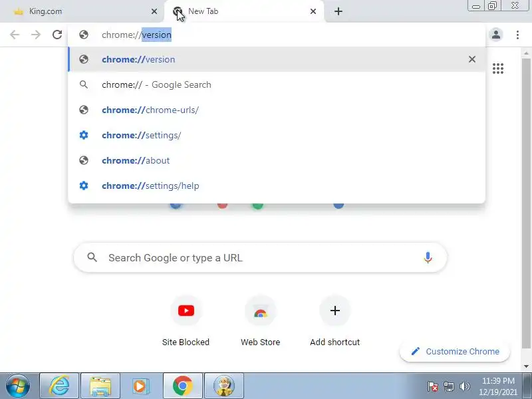
Task: Click the magnifier icon in the Google search box
Action: tap(92, 257)
